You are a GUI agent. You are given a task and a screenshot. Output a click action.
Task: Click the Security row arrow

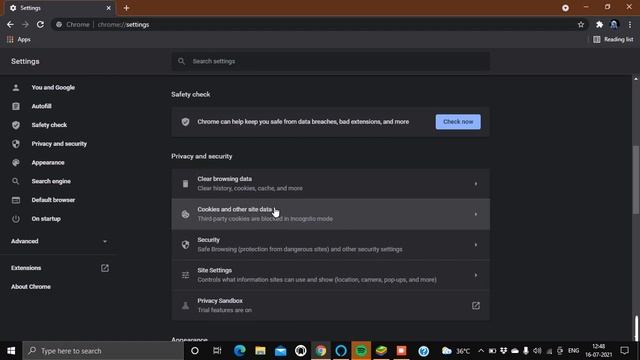pyautogui.click(x=476, y=245)
